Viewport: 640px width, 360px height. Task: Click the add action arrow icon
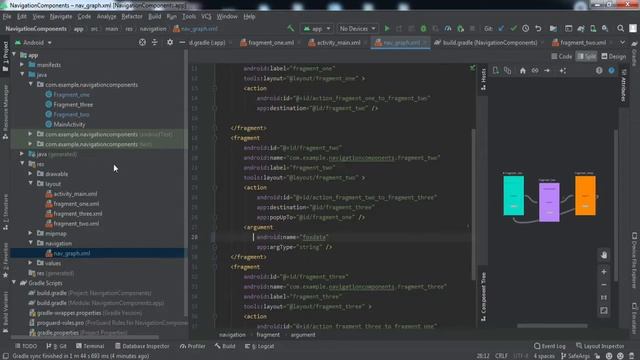[547, 71]
